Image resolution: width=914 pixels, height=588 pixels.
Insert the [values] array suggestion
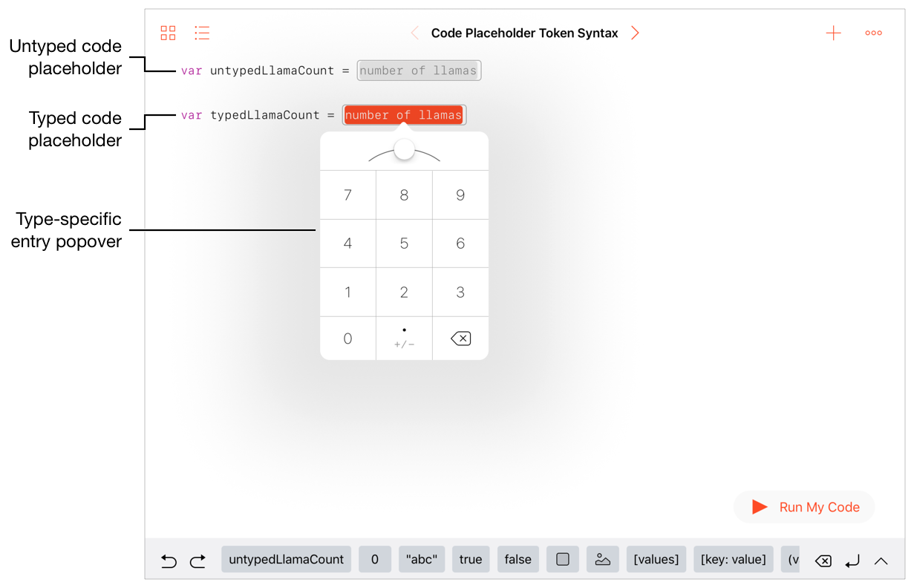656,559
